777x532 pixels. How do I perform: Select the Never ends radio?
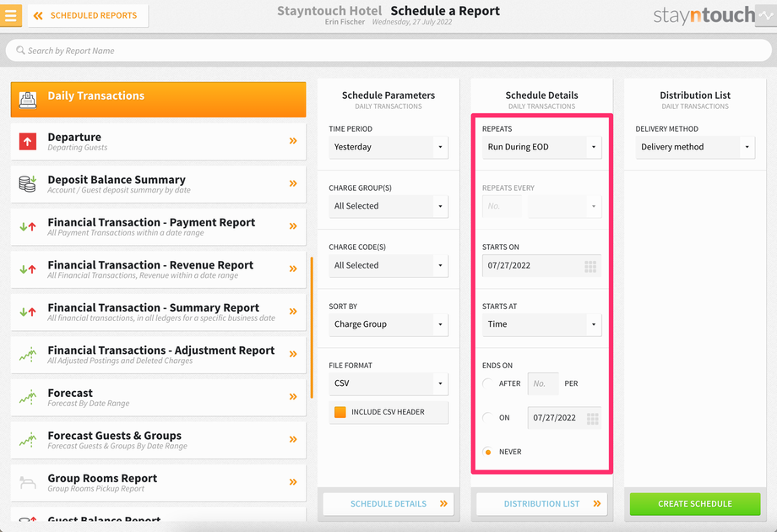click(x=488, y=452)
